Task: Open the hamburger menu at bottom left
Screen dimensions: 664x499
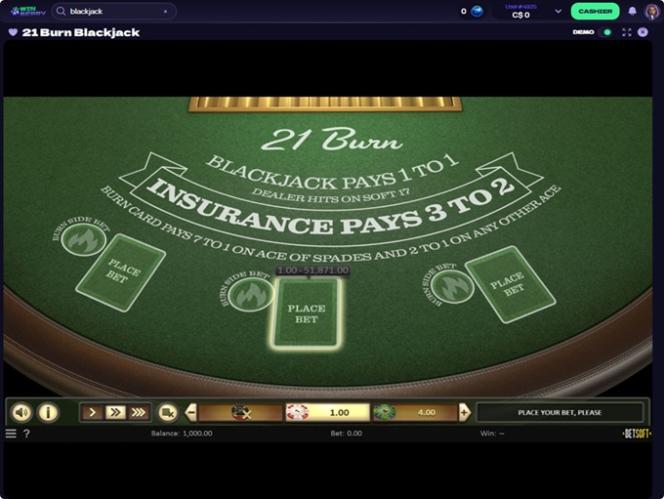Action: [x=11, y=433]
